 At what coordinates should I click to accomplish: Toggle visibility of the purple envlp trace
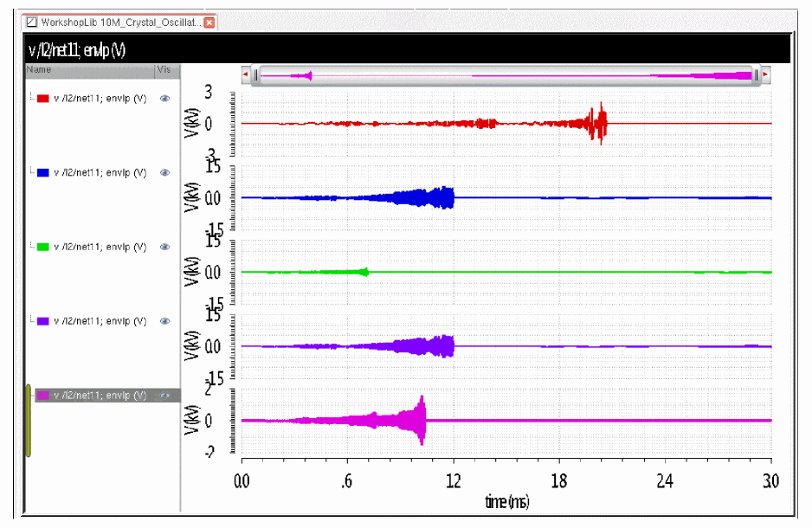(x=164, y=321)
